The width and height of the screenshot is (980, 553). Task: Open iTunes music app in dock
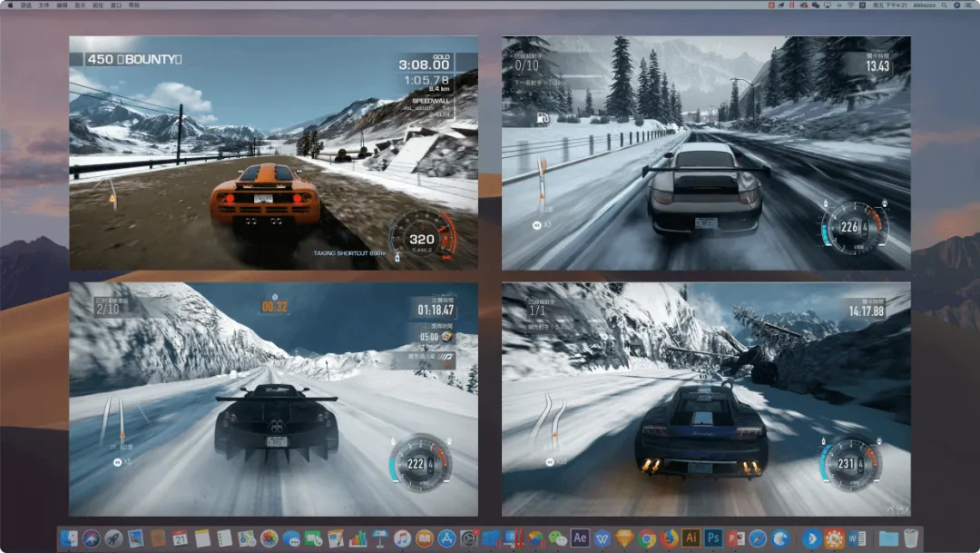click(403, 538)
